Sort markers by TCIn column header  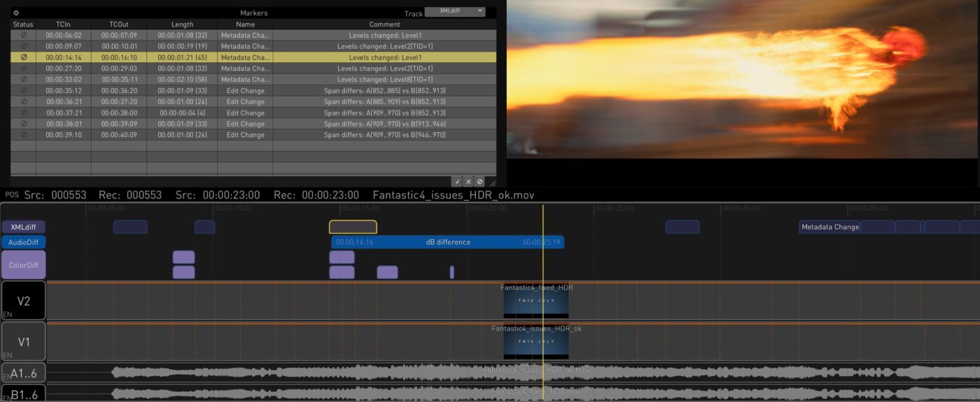64,24
